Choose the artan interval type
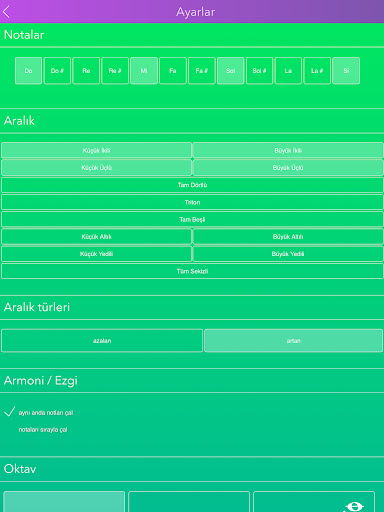The image size is (384, 512). click(x=293, y=341)
